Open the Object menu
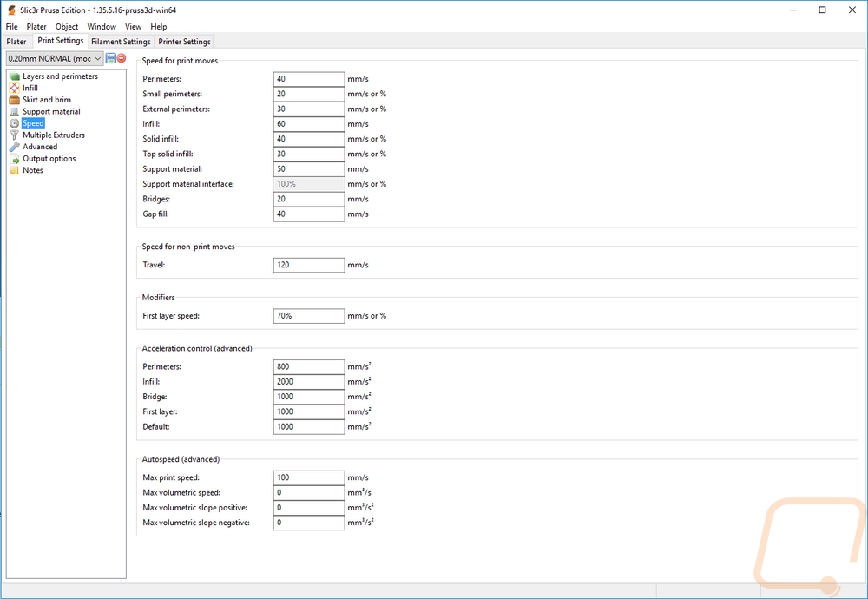This screenshot has width=868, height=599. (x=67, y=27)
